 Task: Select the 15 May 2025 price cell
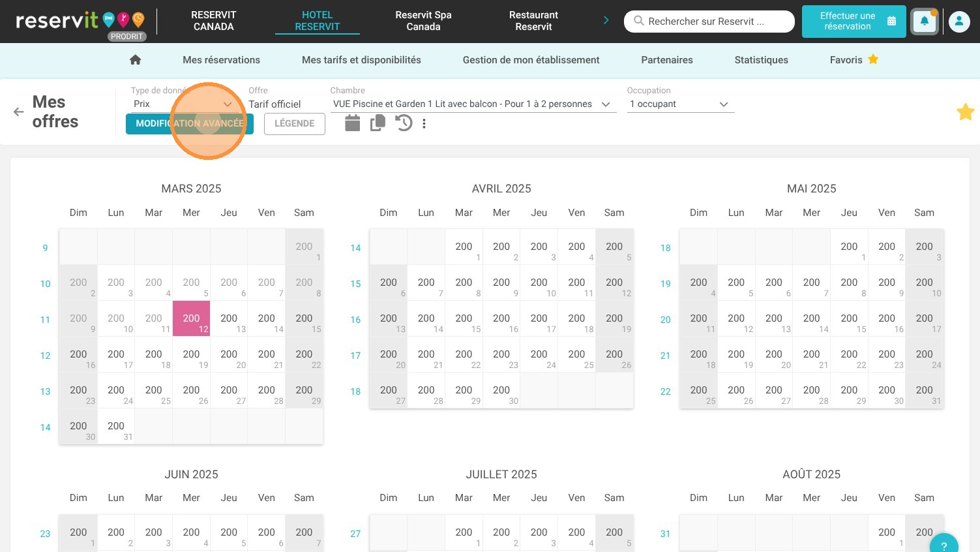[x=849, y=318]
